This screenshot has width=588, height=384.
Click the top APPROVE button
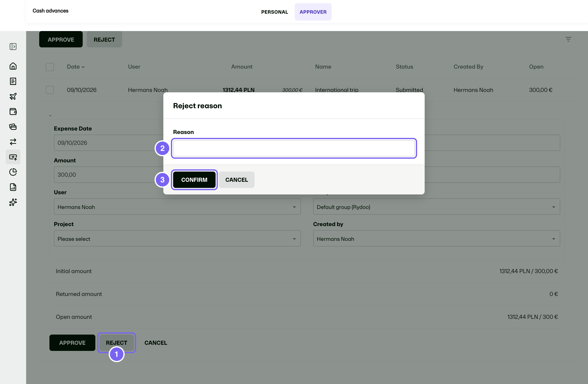pos(61,39)
